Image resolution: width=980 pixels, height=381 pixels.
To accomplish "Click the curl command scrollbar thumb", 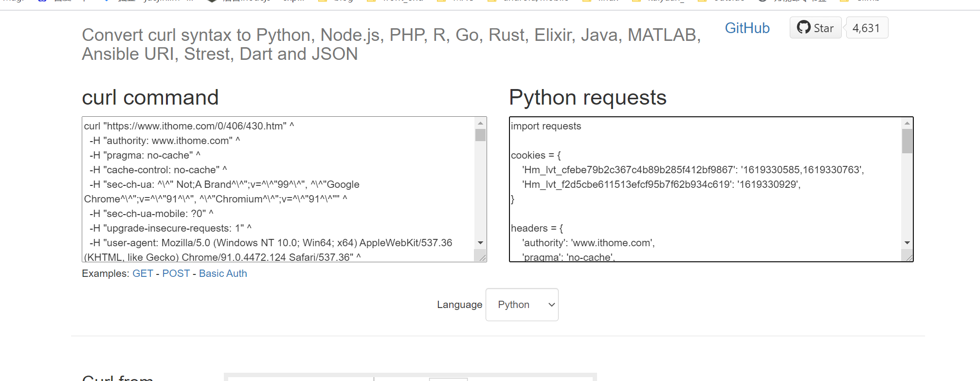I will [x=481, y=135].
